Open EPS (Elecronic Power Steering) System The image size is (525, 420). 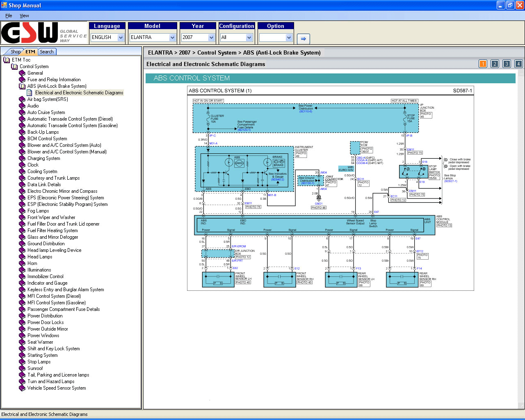[66, 198]
